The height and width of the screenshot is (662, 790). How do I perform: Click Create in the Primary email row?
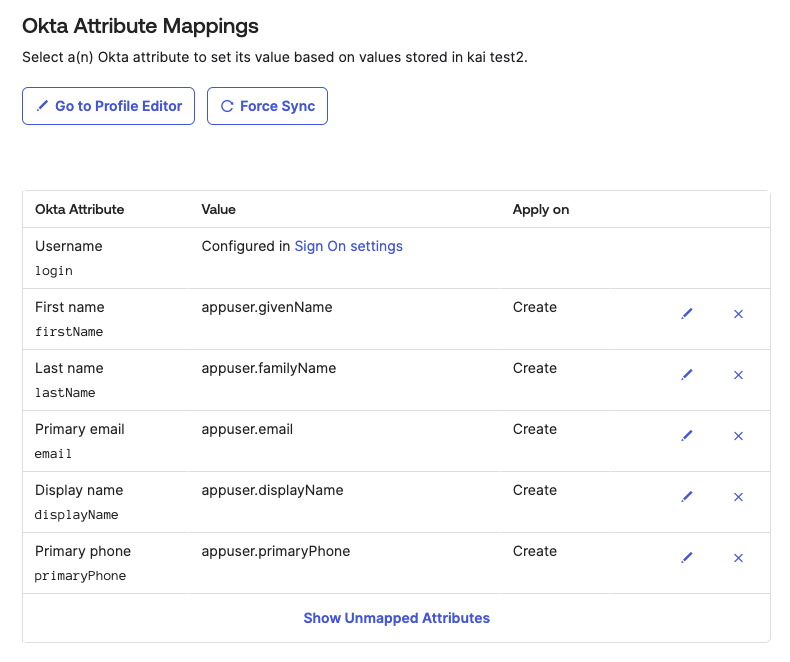[x=535, y=429]
